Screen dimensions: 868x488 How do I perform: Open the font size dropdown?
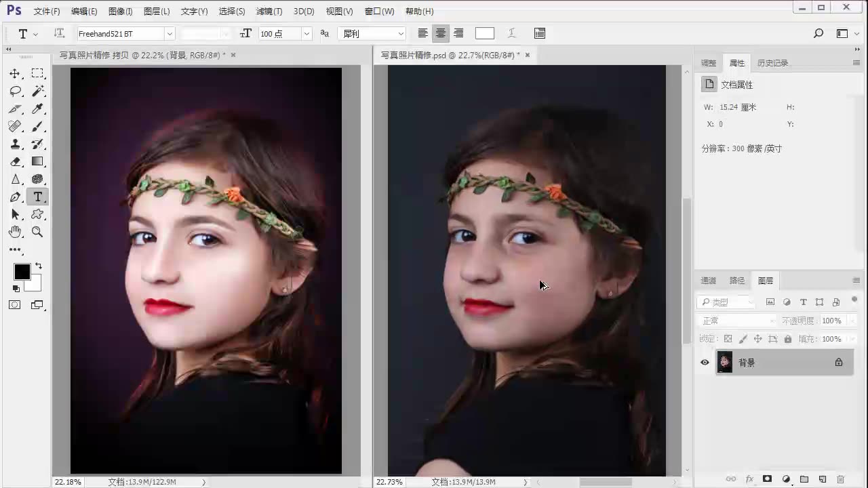pyautogui.click(x=306, y=33)
